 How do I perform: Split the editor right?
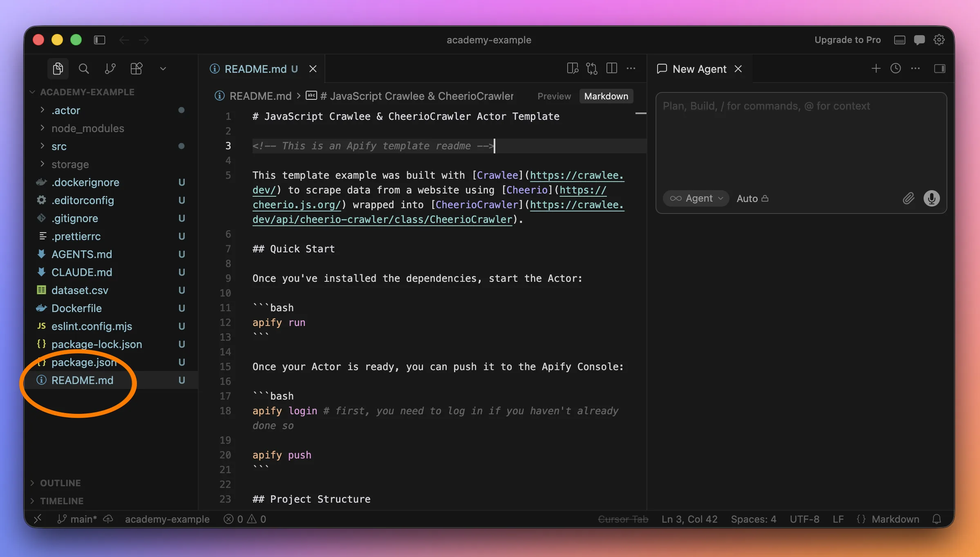click(x=611, y=69)
